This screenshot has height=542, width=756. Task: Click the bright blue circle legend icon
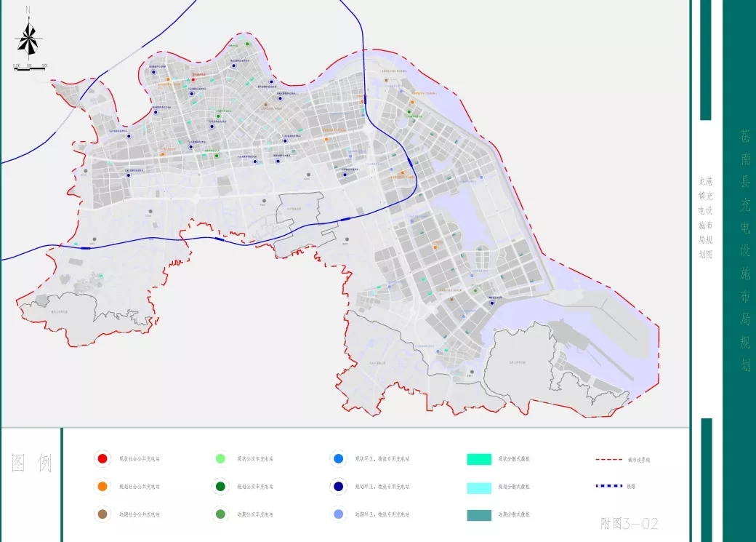pyautogui.click(x=338, y=458)
